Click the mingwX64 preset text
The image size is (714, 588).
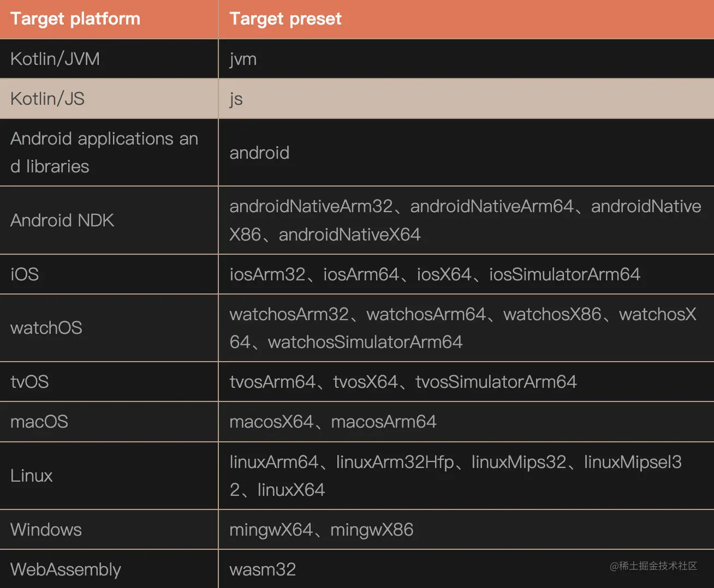(x=271, y=530)
